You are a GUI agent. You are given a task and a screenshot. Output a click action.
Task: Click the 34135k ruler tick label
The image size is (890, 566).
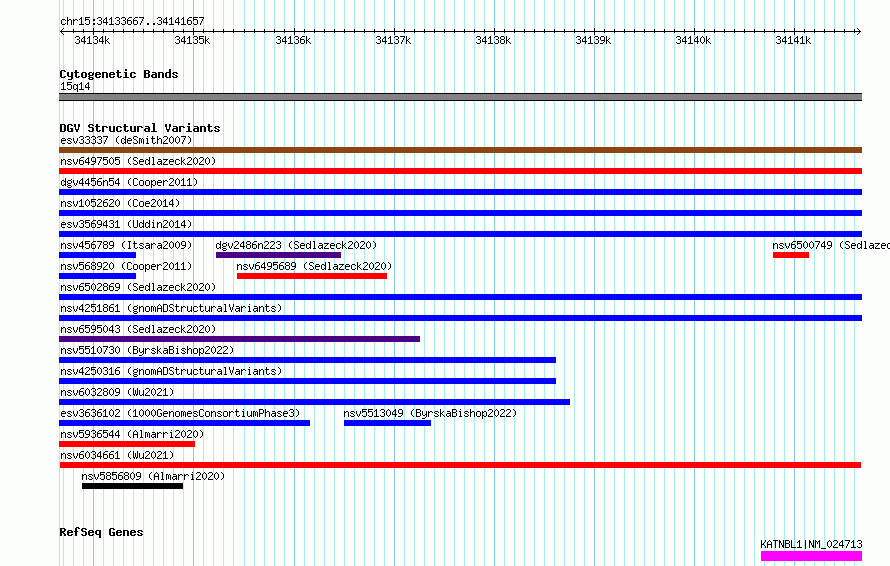tap(192, 41)
